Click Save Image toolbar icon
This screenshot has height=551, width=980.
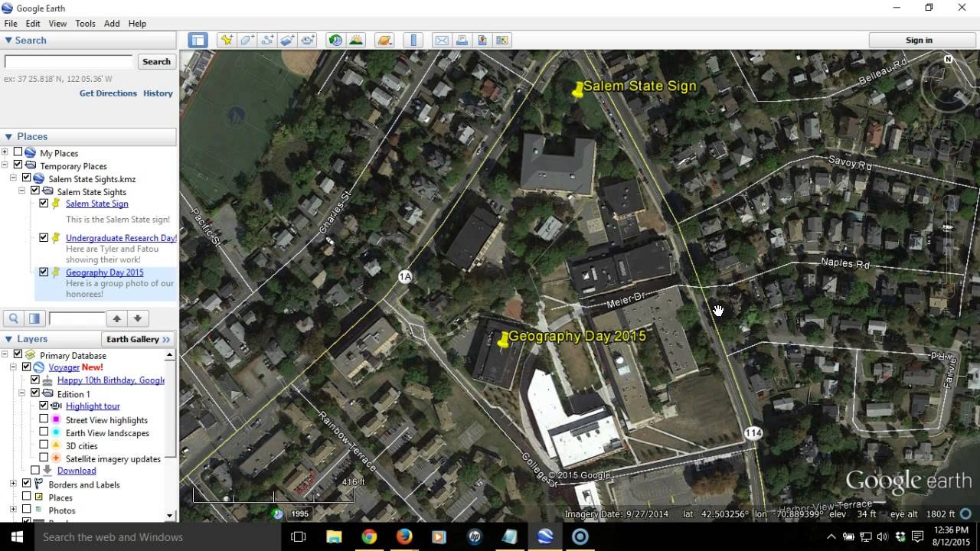tap(482, 41)
